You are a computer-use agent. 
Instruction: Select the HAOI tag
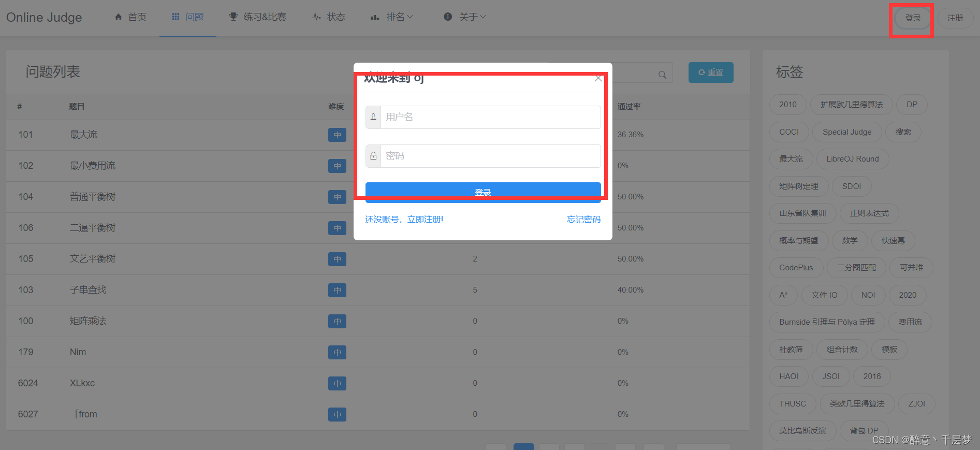pyautogui.click(x=789, y=376)
